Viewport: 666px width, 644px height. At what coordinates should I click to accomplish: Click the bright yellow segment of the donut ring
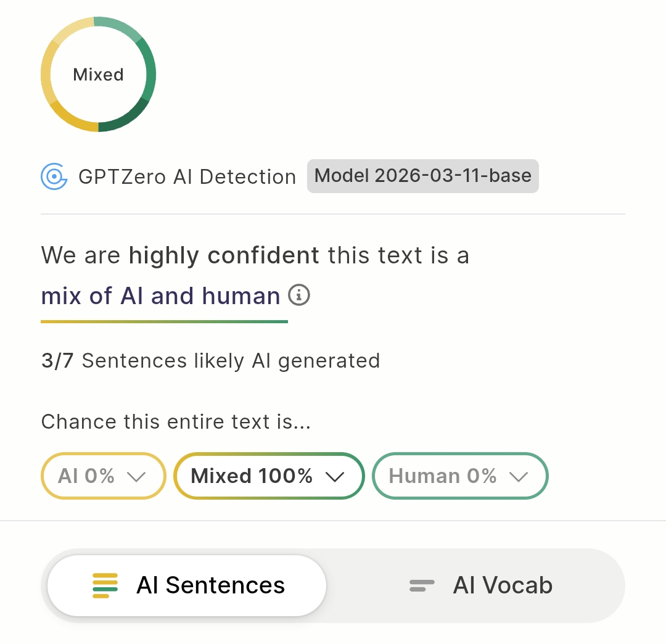tap(67, 117)
